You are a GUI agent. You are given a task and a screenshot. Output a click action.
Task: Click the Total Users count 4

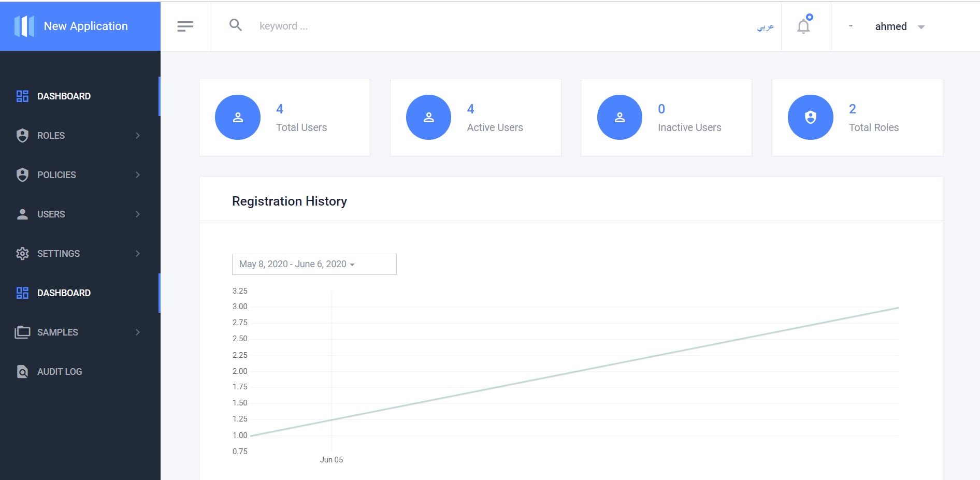click(x=280, y=109)
